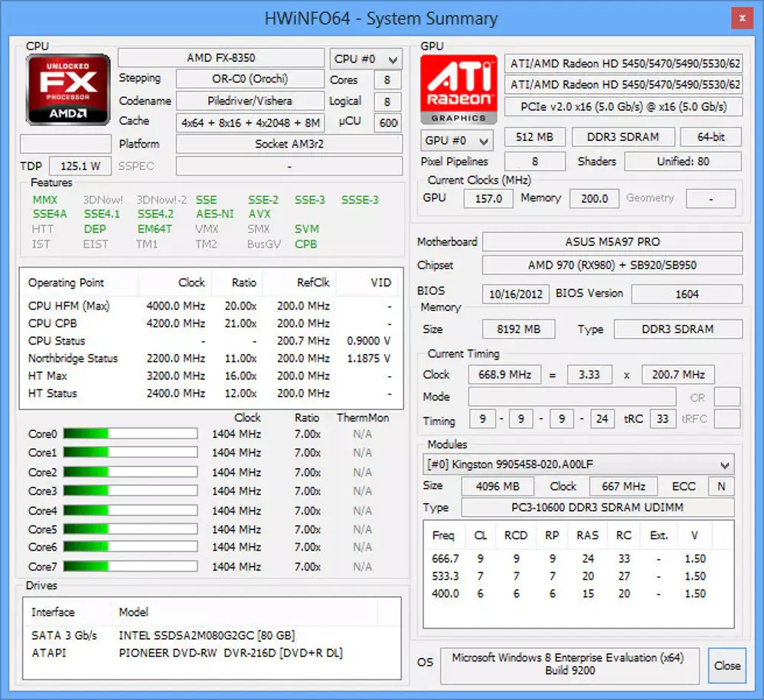The height and width of the screenshot is (700, 764).
Task: Click the module size 4096 MB field
Action: click(x=498, y=486)
